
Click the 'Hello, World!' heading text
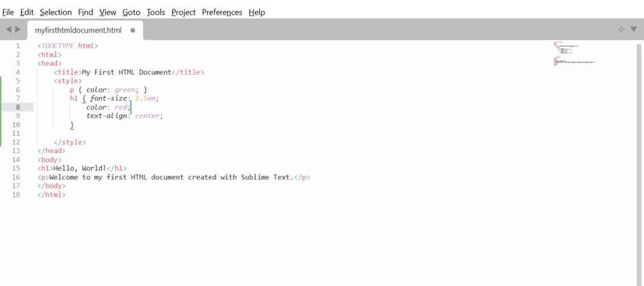[80, 168]
